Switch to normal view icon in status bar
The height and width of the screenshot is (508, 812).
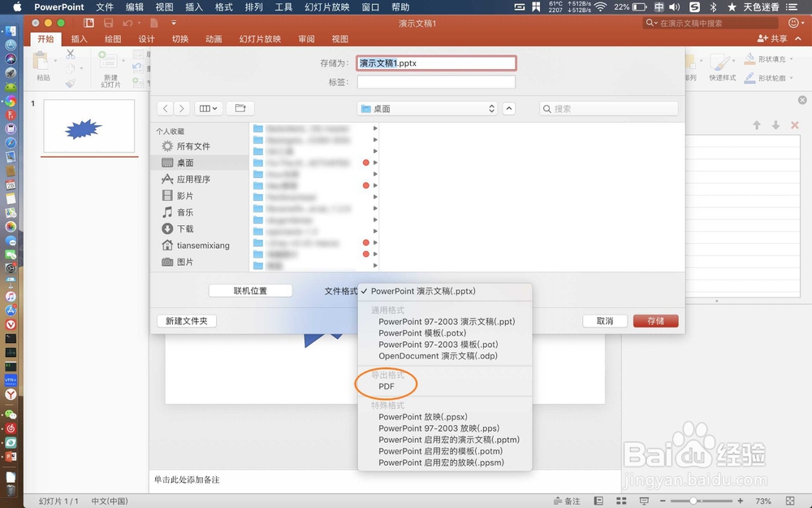[598, 501]
